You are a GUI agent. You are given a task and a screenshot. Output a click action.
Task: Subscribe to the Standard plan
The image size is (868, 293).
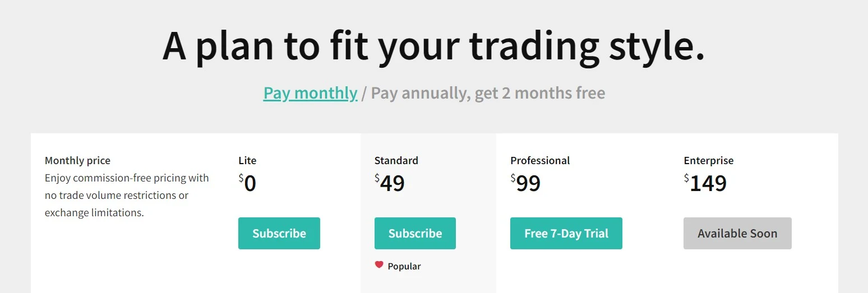[415, 233]
